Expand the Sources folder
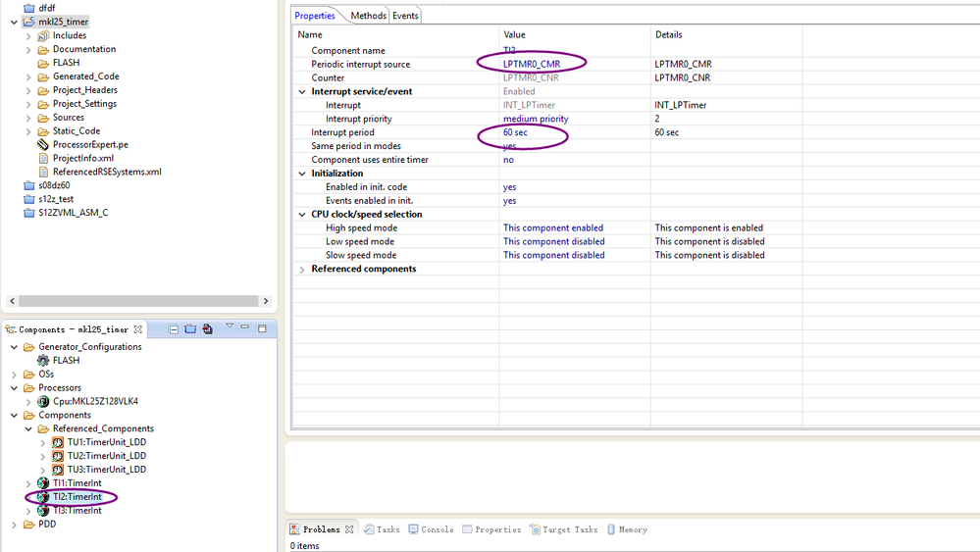 pyautogui.click(x=28, y=118)
